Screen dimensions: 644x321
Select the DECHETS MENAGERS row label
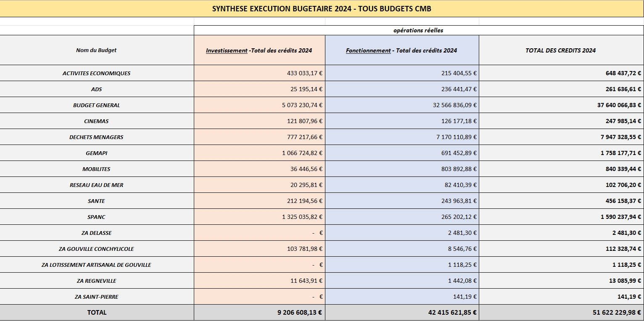pyautogui.click(x=96, y=137)
